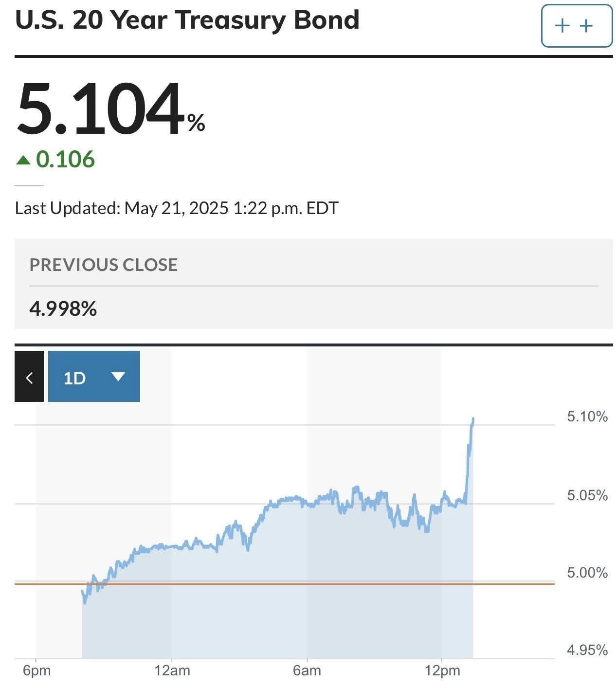Click the orange previous close line on chart
The width and height of the screenshot is (616, 688).
[x=292, y=583]
